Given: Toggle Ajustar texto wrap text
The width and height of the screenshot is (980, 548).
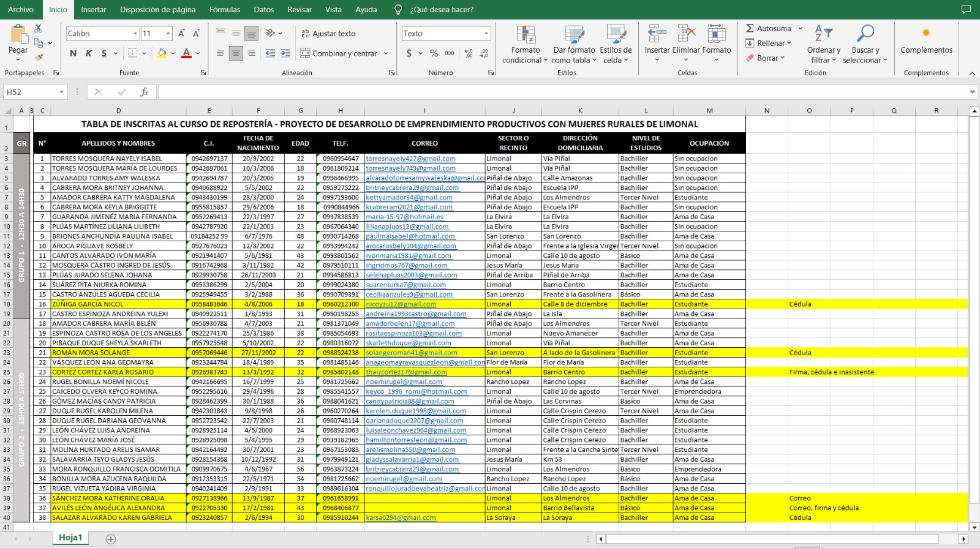Looking at the screenshot, I should click(x=328, y=34).
